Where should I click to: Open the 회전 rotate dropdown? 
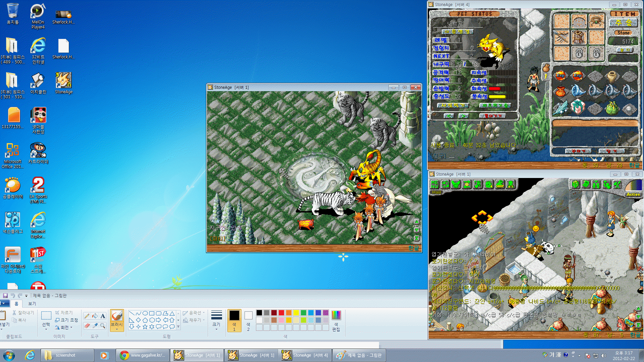click(x=63, y=327)
